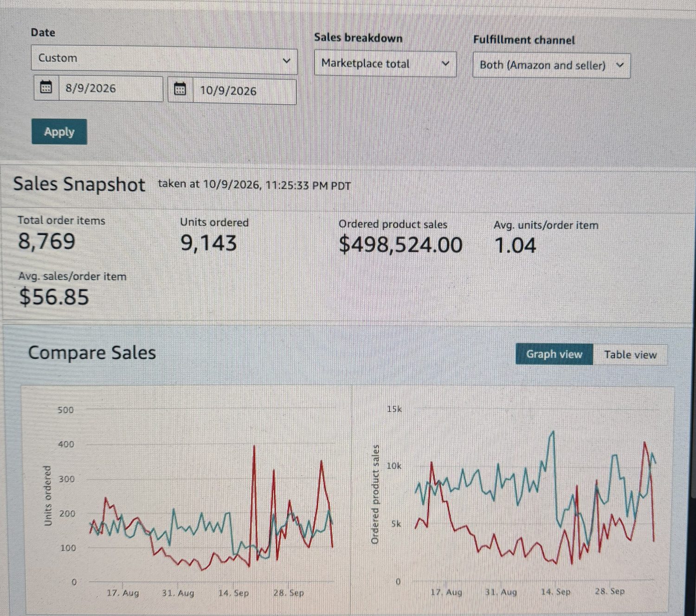The height and width of the screenshot is (616, 696).
Task: Expand the Date range dropdown set to Custom
Action: 164,59
